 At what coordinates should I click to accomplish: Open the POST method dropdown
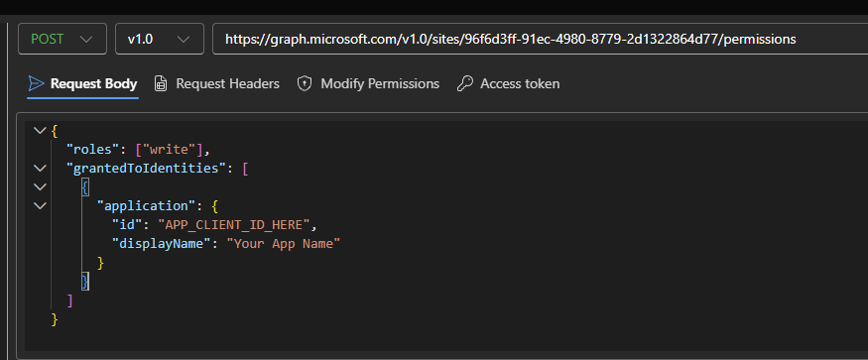[x=62, y=39]
